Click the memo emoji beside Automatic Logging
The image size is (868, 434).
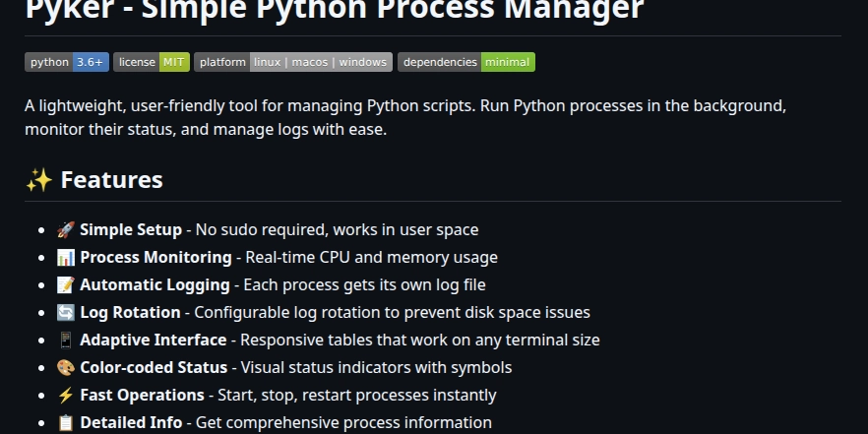(x=66, y=285)
